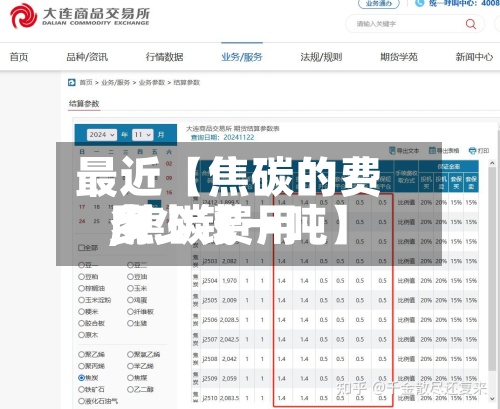Screen dimensions: 500x409
Task: Select the 焦煤 radio button
Action: 130,378
